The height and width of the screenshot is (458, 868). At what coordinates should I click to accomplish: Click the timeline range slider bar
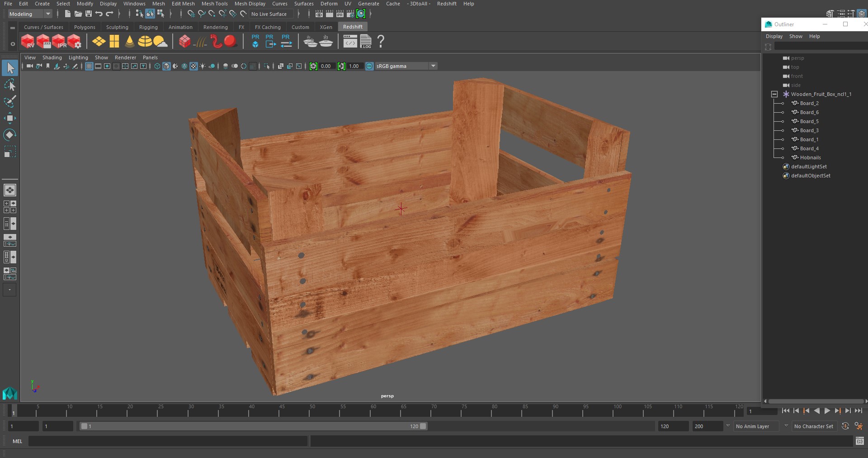(253, 426)
